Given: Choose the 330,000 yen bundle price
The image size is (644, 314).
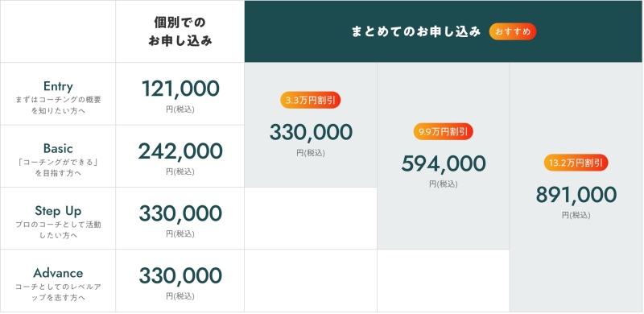Looking at the screenshot, I should (x=311, y=132).
